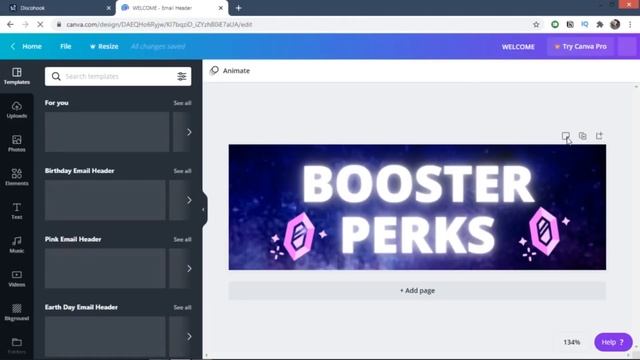
Task: Open Chrome three-dot menu
Action: (631, 24)
